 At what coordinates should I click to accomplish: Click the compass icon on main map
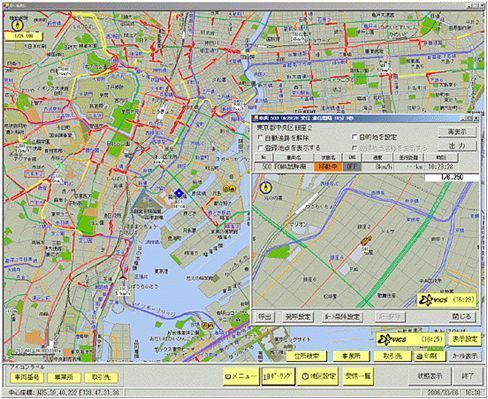click(x=17, y=24)
